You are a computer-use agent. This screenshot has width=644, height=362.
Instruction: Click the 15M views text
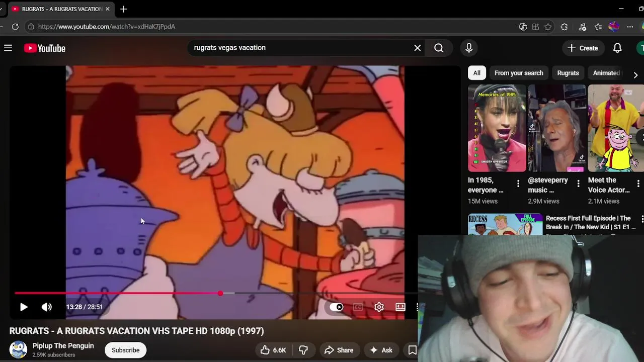click(482, 201)
